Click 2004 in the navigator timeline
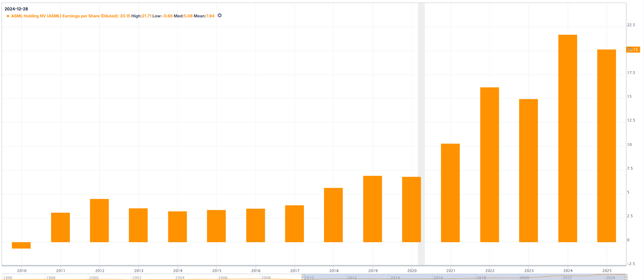Screen dimensions: 644x280 click(180, 278)
